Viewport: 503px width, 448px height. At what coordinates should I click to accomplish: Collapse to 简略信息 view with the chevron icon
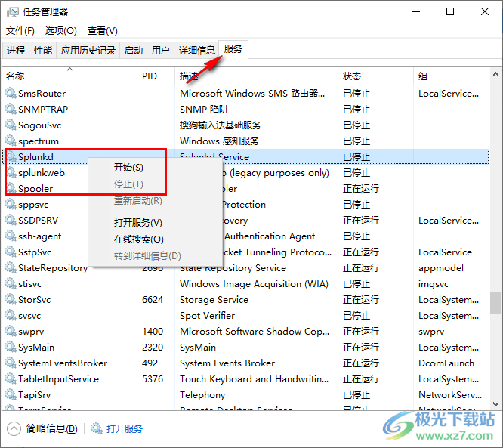pos(14,428)
